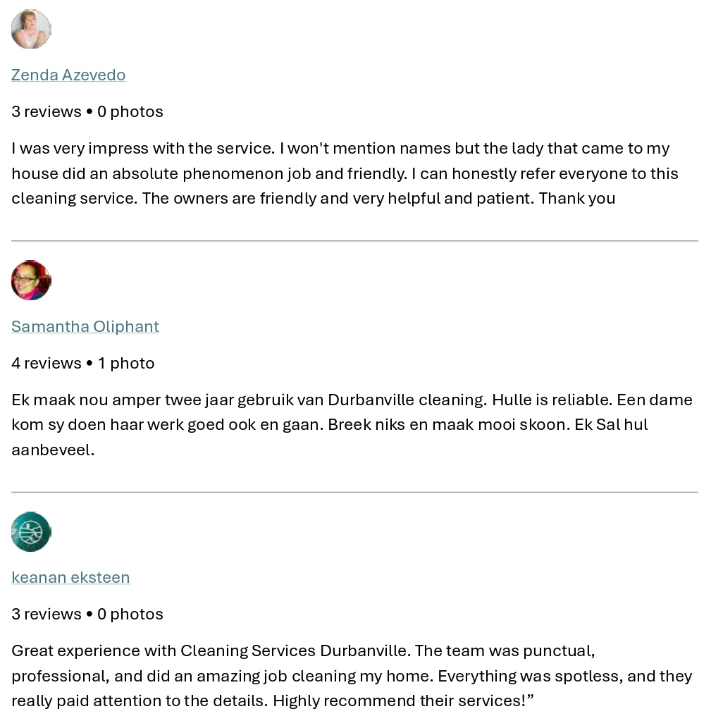Viewport: 723px width, 728px height.
Task: Visit Samantha Oliphant's reviewer profile link
Action: (85, 326)
